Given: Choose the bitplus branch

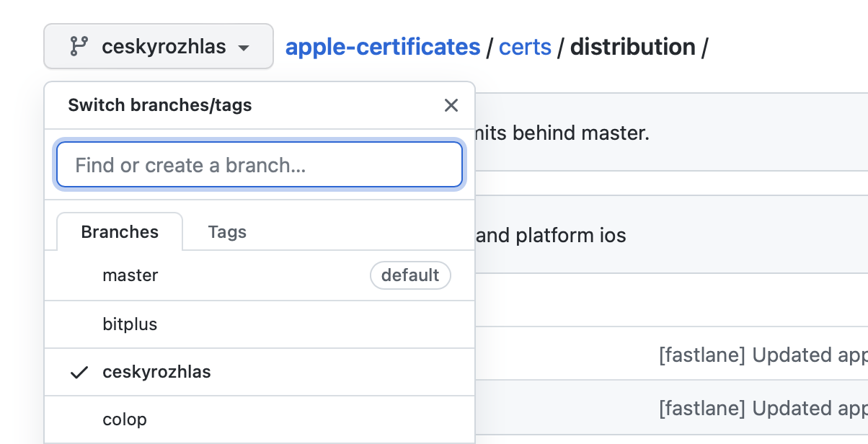Looking at the screenshot, I should [x=130, y=324].
